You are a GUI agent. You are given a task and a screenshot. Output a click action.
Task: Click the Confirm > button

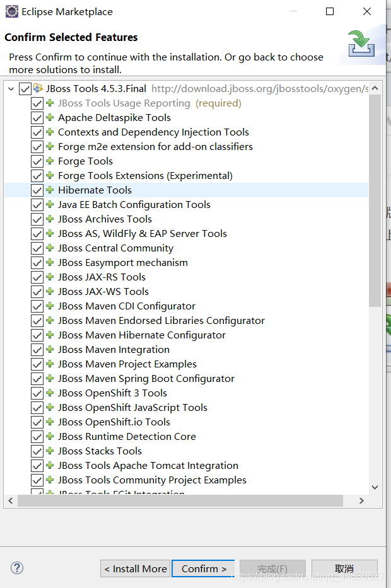point(203,569)
